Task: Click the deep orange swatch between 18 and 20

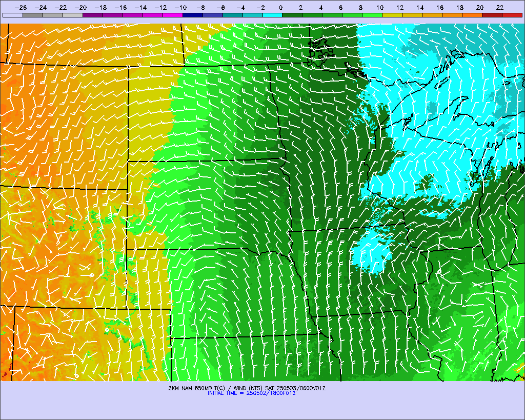Action: coord(472,15)
